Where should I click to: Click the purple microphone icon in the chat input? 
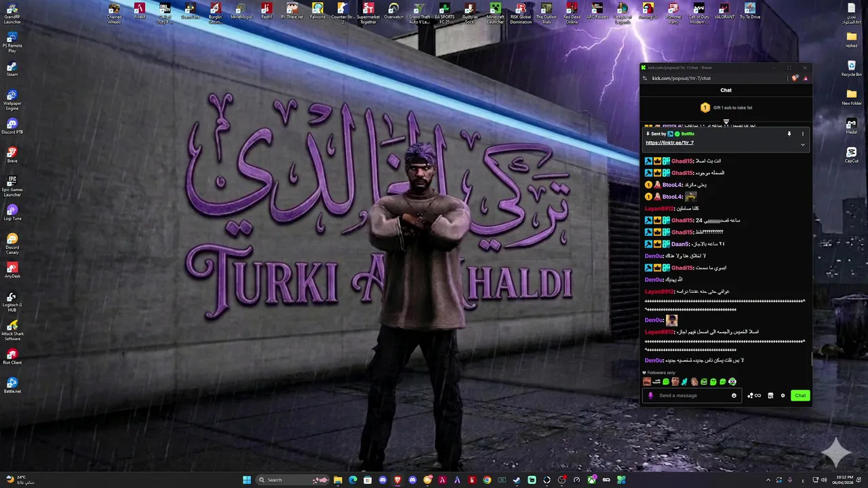(651, 396)
